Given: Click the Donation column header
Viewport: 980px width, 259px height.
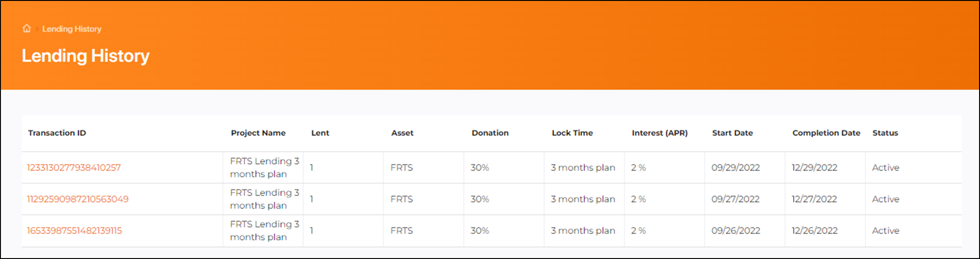Looking at the screenshot, I should tap(490, 133).
